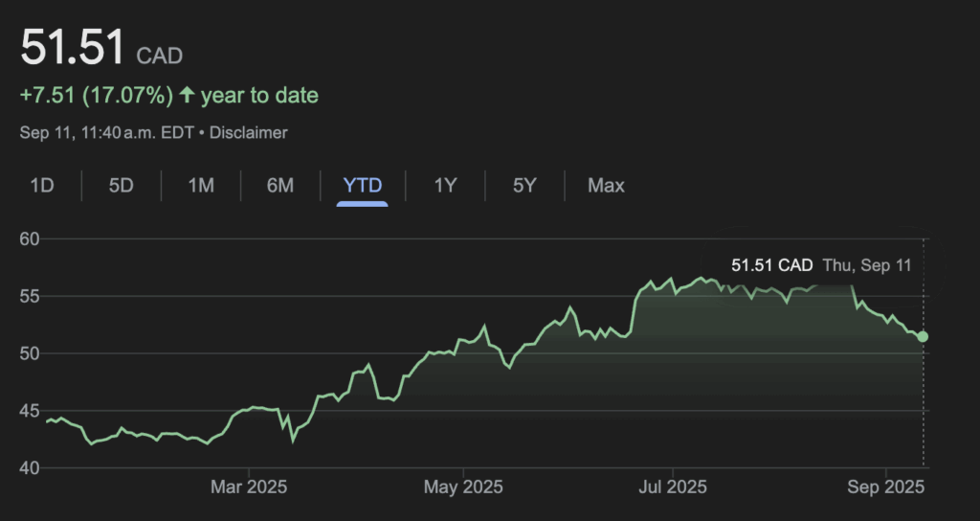Click the selected YTD tab
980x521 pixels.
[x=362, y=185]
